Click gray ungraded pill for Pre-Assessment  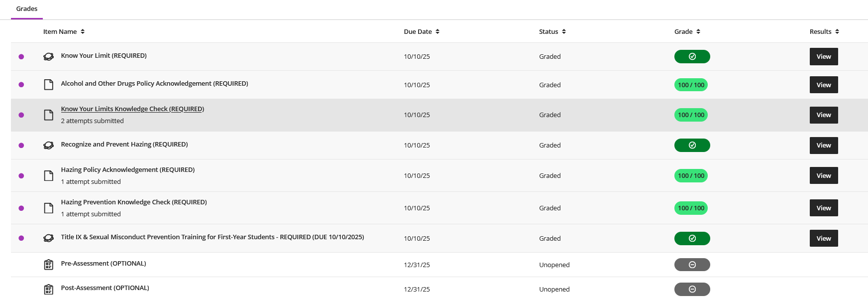(x=692, y=265)
